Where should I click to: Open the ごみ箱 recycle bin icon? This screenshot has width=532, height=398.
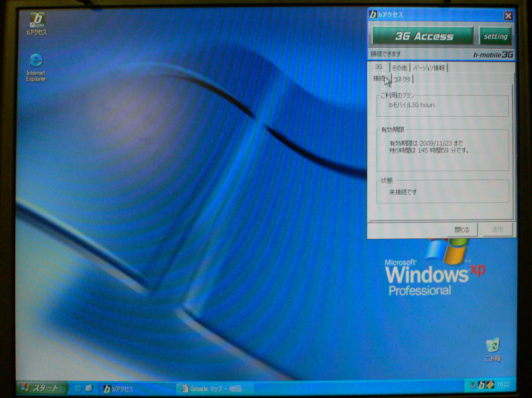pyautogui.click(x=492, y=349)
